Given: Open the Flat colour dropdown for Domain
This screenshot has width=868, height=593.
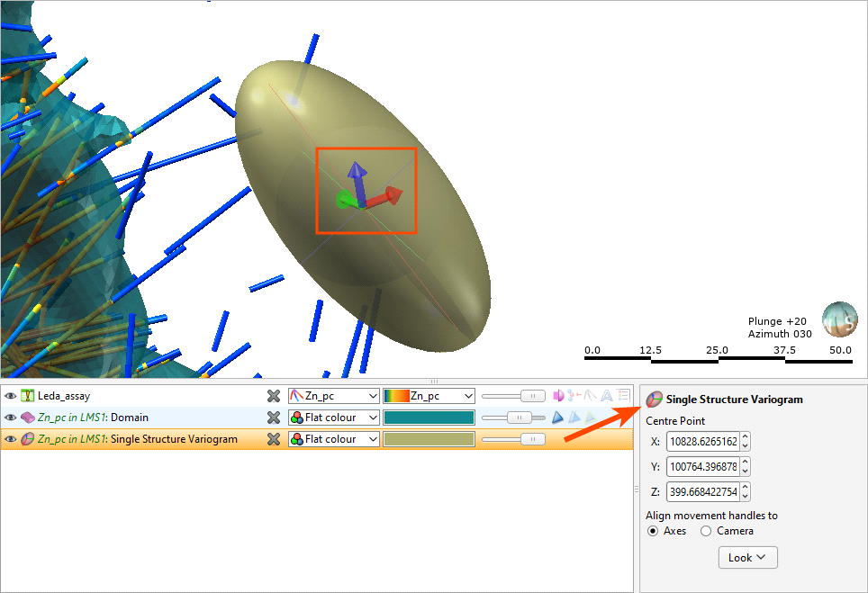Looking at the screenshot, I should pyautogui.click(x=333, y=418).
